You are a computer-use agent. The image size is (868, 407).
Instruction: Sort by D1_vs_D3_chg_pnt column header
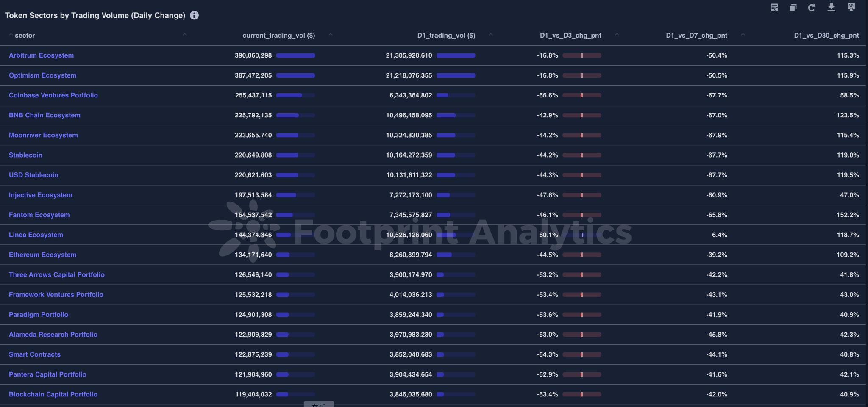coord(570,36)
